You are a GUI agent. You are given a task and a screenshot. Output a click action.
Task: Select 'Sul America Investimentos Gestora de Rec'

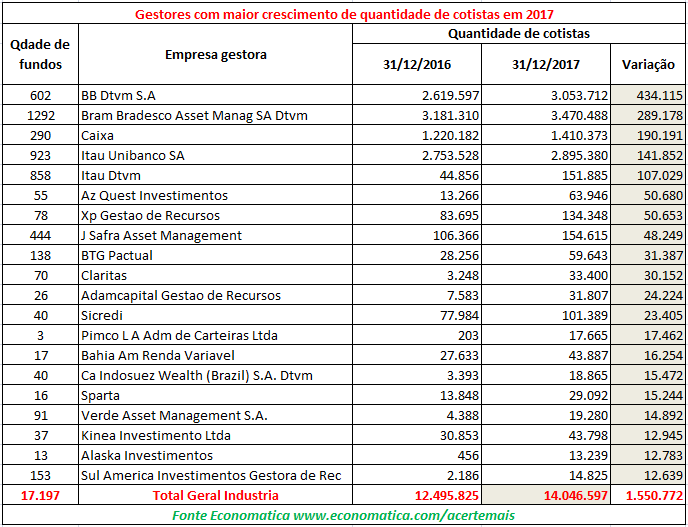215,476
